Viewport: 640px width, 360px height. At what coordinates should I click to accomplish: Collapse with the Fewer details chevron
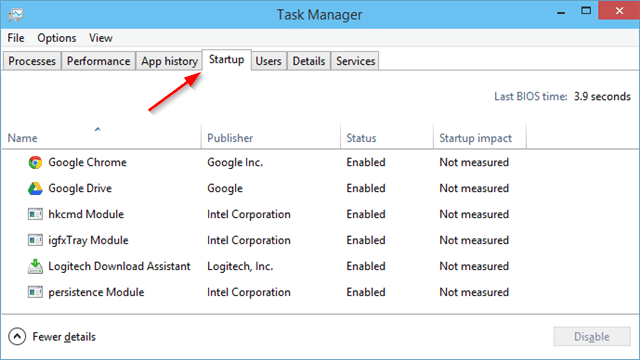(x=17, y=337)
